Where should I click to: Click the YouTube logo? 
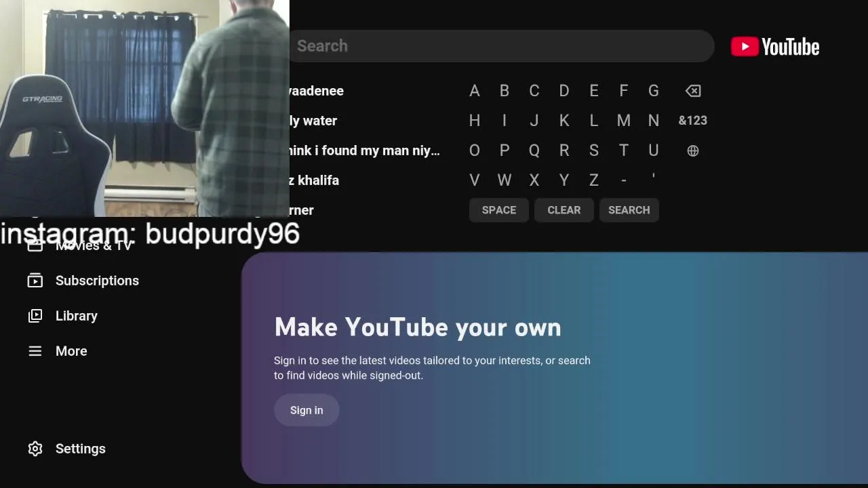(x=775, y=46)
